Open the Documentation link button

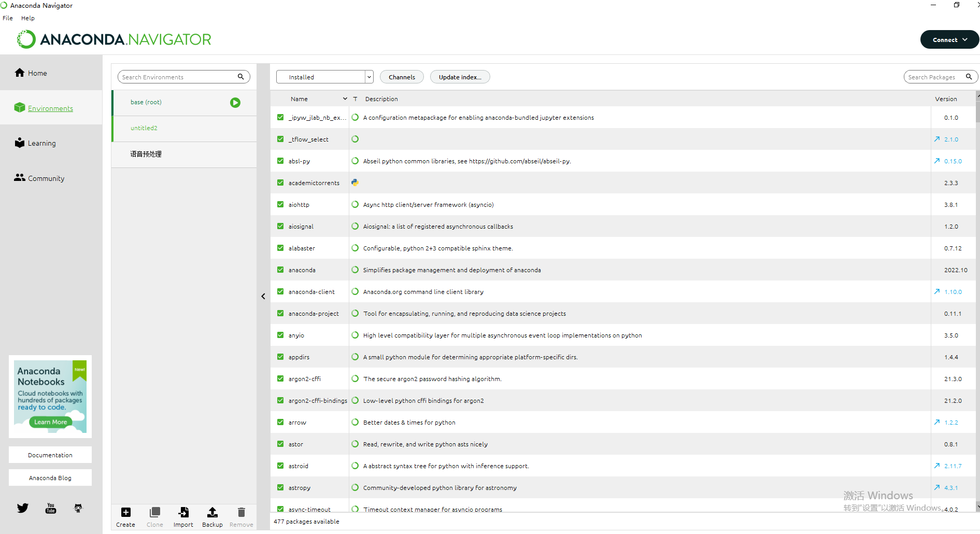coord(50,455)
